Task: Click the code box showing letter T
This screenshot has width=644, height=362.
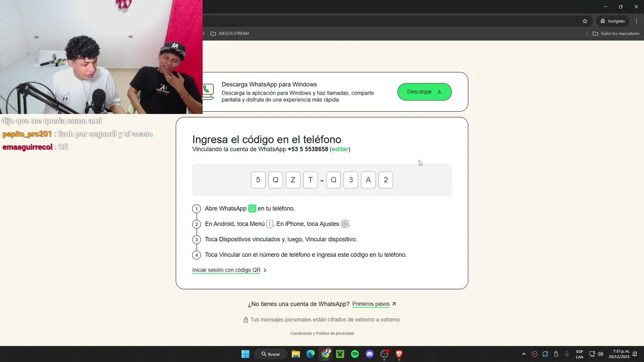Action: 310,180
